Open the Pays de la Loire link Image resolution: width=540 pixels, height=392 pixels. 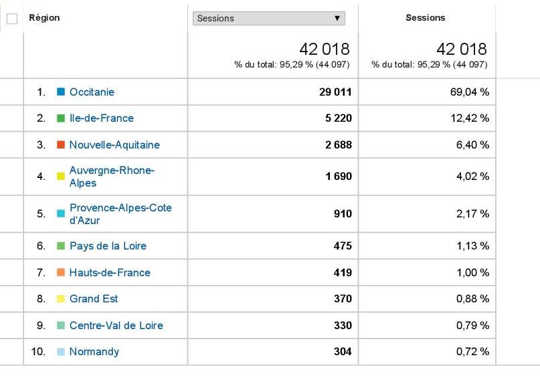pos(108,246)
